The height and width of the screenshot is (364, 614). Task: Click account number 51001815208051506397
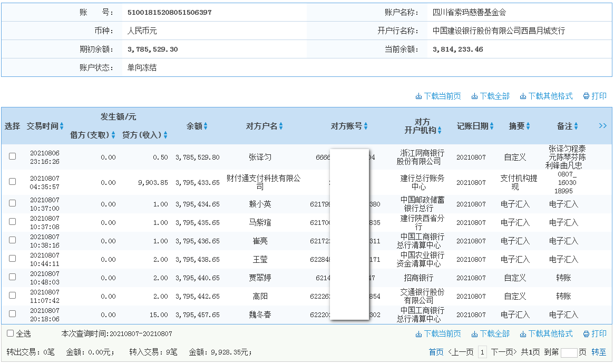pyautogui.click(x=170, y=13)
